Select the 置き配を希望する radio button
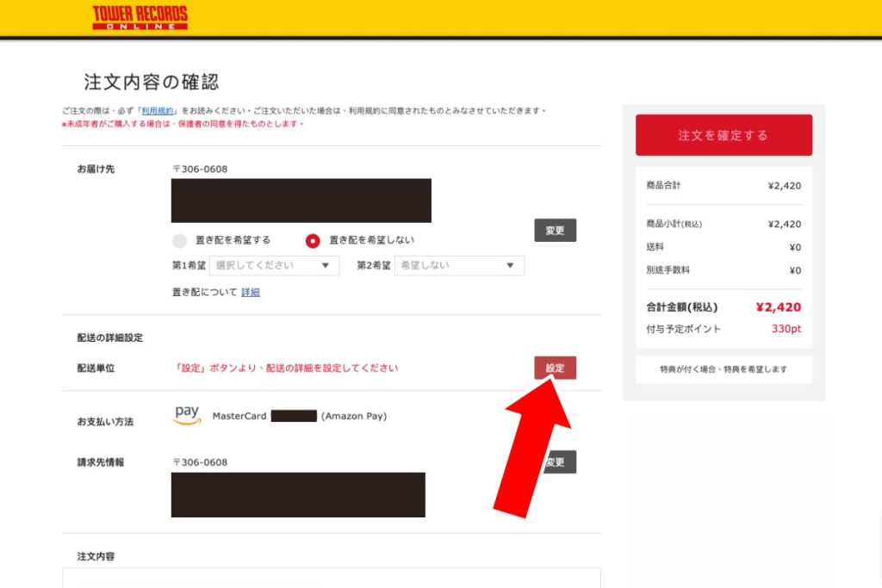 tap(180, 240)
